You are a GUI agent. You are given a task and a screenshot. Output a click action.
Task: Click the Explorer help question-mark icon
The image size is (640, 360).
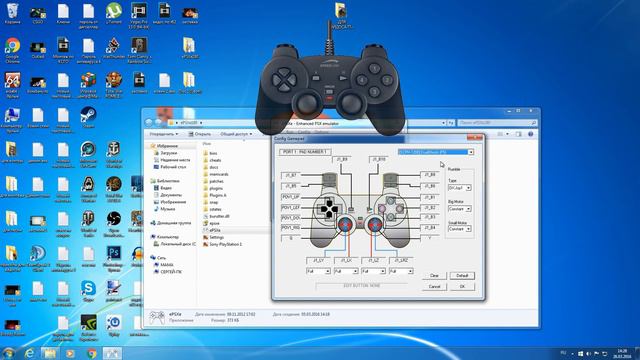pos(530,134)
